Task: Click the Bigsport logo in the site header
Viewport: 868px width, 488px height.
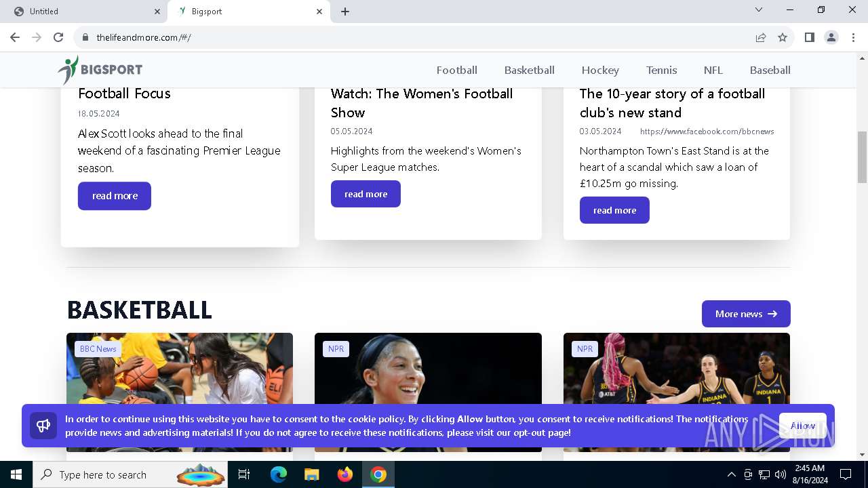Action: coord(100,70)
